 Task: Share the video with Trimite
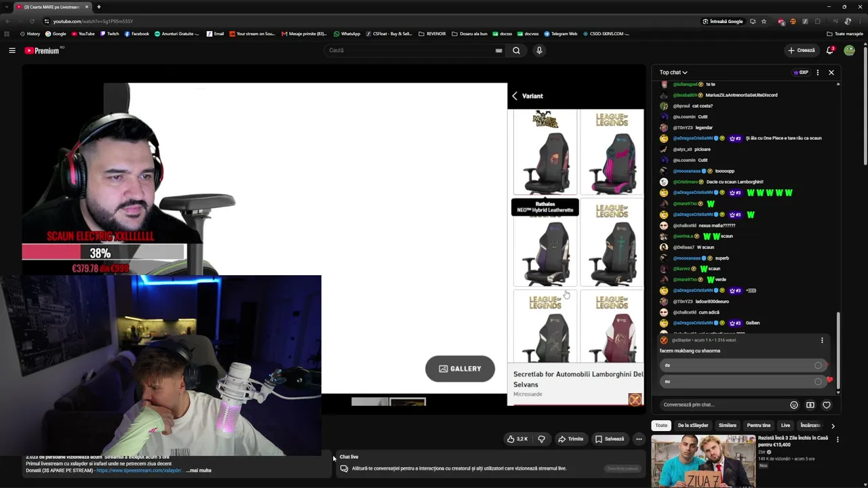pos(570,439)
